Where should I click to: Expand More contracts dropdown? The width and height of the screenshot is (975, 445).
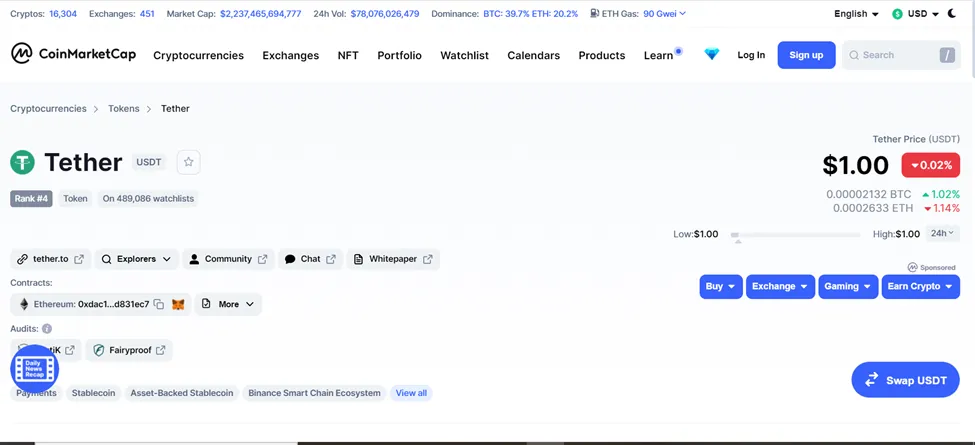(x=228, y=305)
